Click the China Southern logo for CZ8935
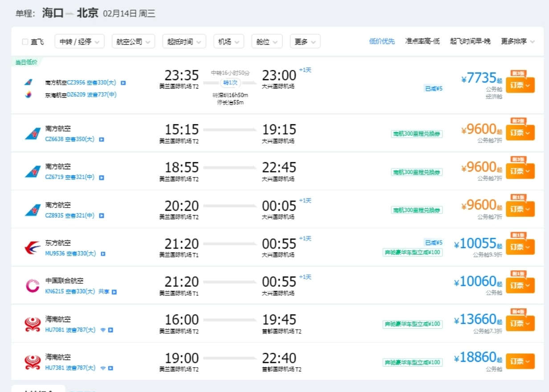Screen dimensions: 549x392 (x=33, y=210)
